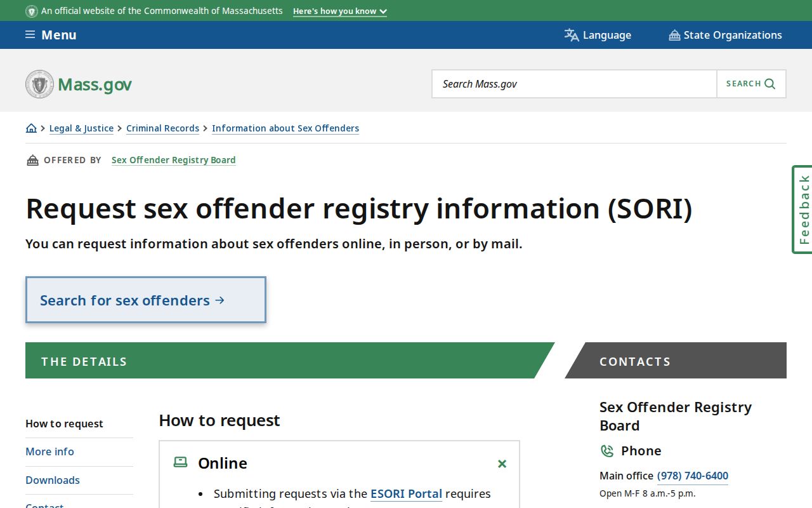Viewport: 812px width, 508px height.
Task: Click the Mass.gov wordmark link
Action: coord(95,84)
